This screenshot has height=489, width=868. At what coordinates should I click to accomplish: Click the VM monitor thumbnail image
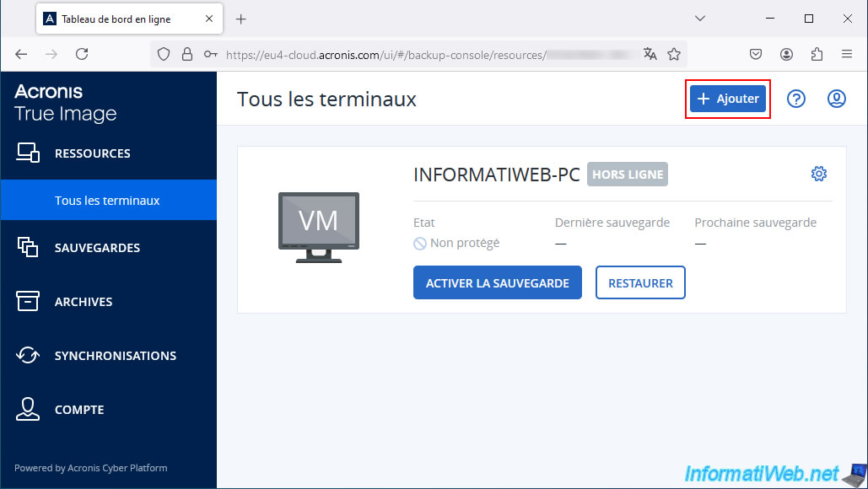coord(318,227)
